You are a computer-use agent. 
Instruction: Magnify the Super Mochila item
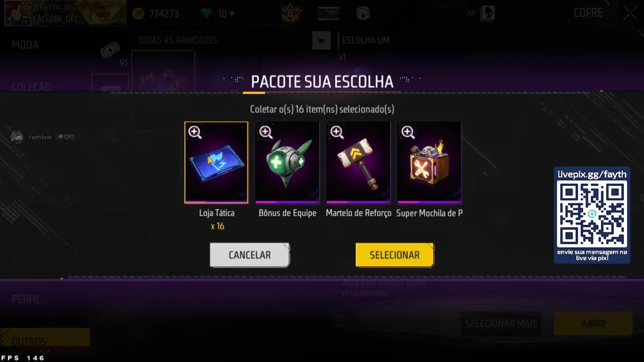pos(408,132)
